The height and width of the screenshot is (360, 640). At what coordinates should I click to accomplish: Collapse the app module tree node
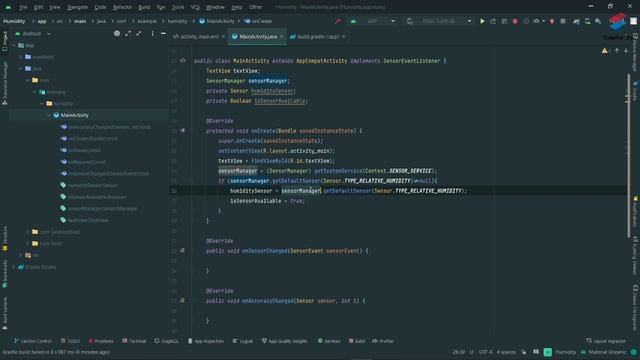(14, 45)
